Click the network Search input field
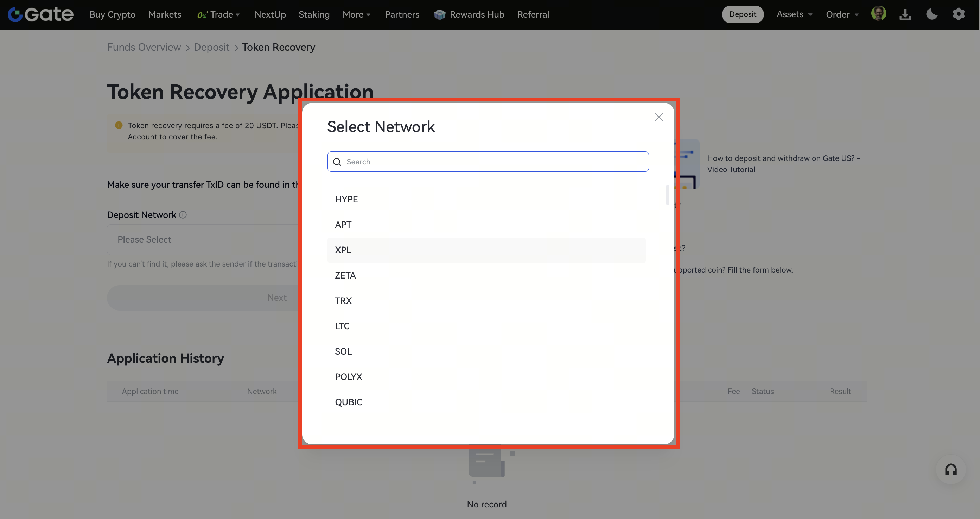Image resolution: width=980 pixels, height=519 pixels. pyautogui.click(x=488, y=162)
